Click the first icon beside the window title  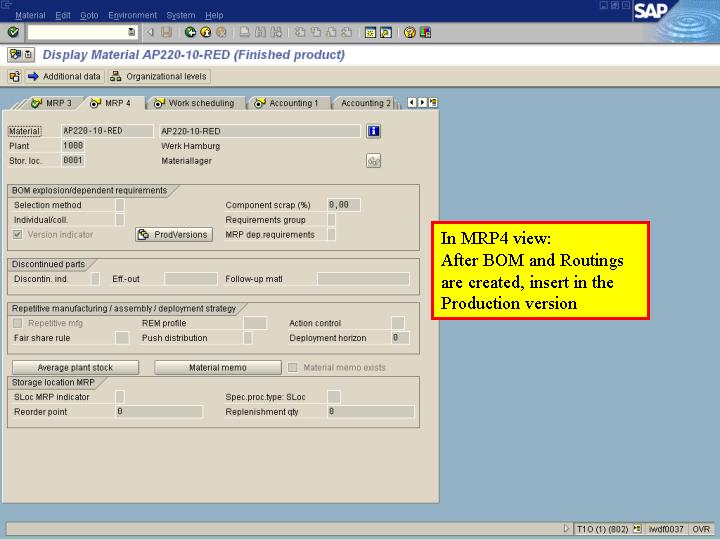[15, 55]
